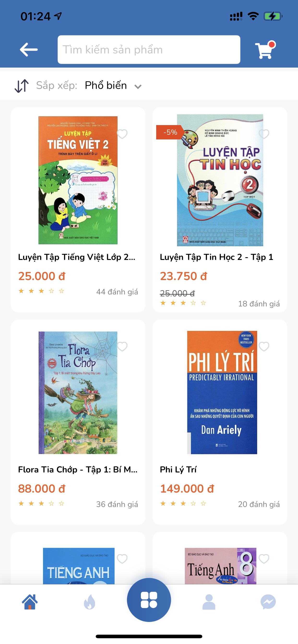Open the profile person tab
Viewport: 298px width, 644px height.
pyautogui.click(x=209, y=602)
